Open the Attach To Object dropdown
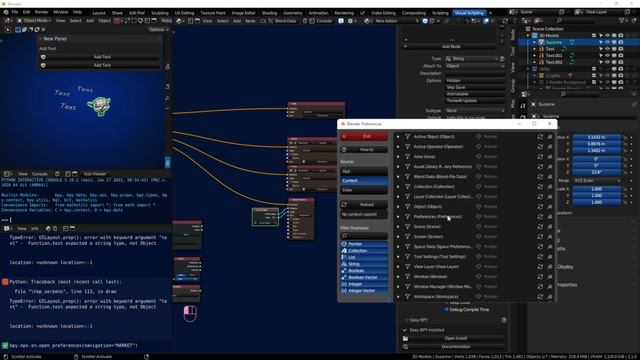 coord(475,66)
